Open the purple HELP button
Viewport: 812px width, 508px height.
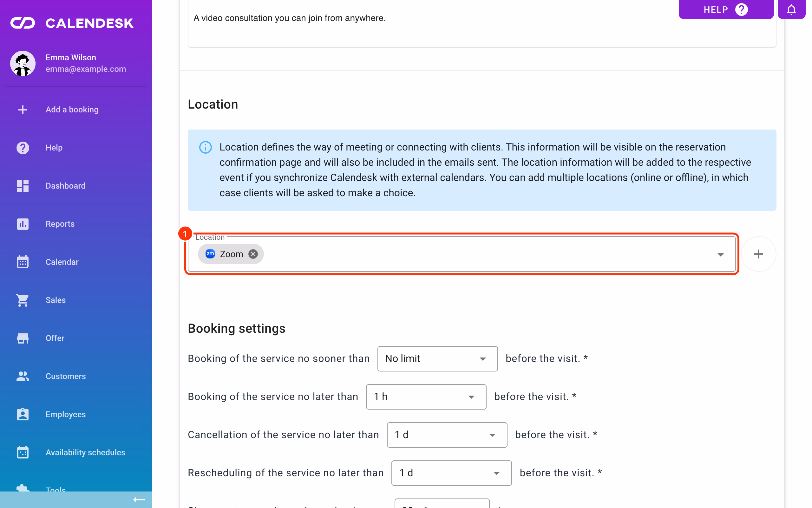[x=726, y=10]
